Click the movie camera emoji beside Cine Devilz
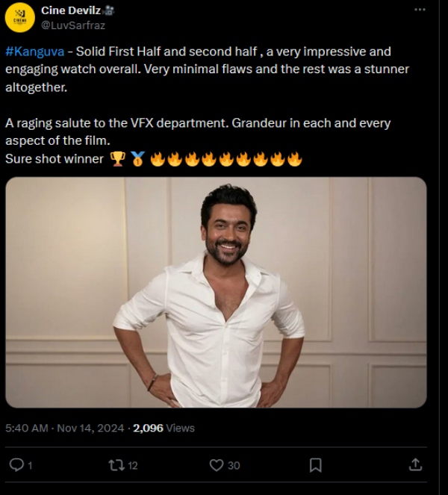The height and width of the screenshot is (495, 448). [x=109, y=10]
